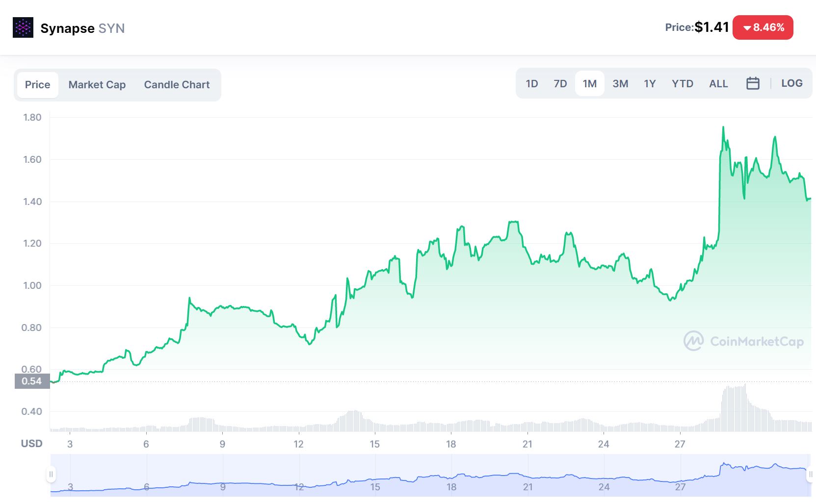Set time range to 1D
The image size is (816, 504).
(532, 84)
